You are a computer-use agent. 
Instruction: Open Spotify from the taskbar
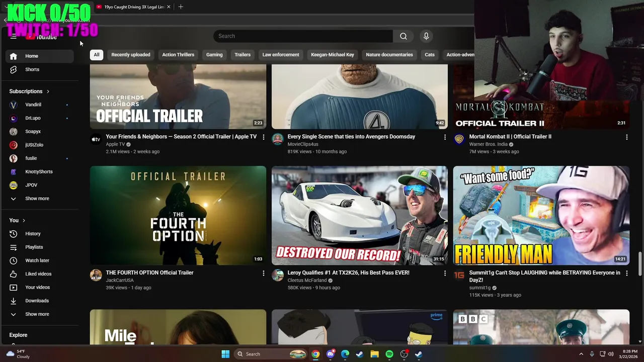[389, 354]
